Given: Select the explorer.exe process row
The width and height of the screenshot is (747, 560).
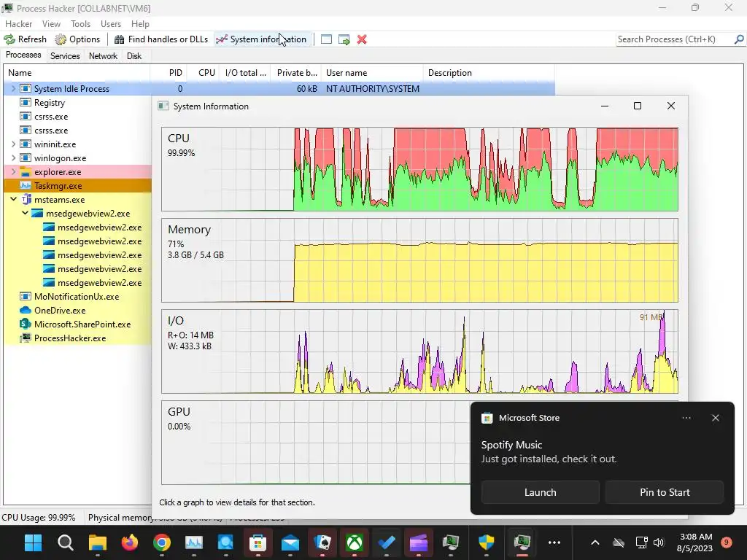Looking at the screenshot, I should click(77, 172).
